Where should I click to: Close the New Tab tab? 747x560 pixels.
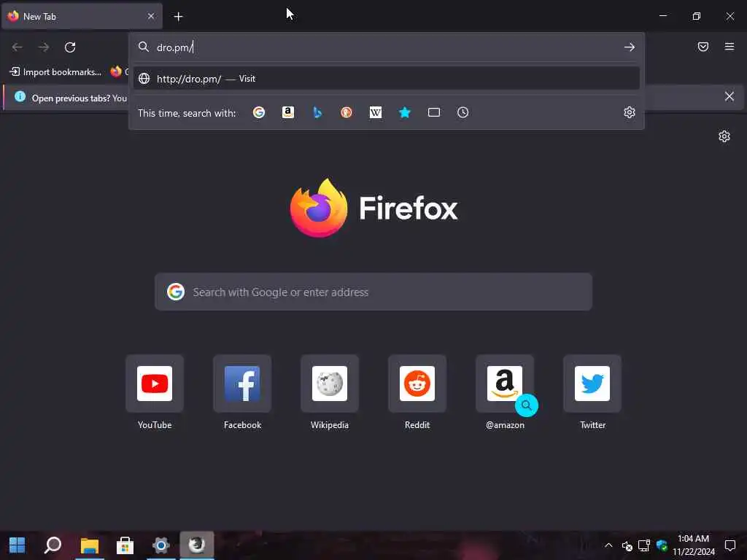(x=151, y=16)
